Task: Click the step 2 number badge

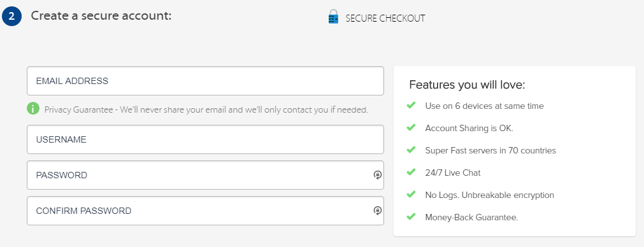Action: coord(11,17)
